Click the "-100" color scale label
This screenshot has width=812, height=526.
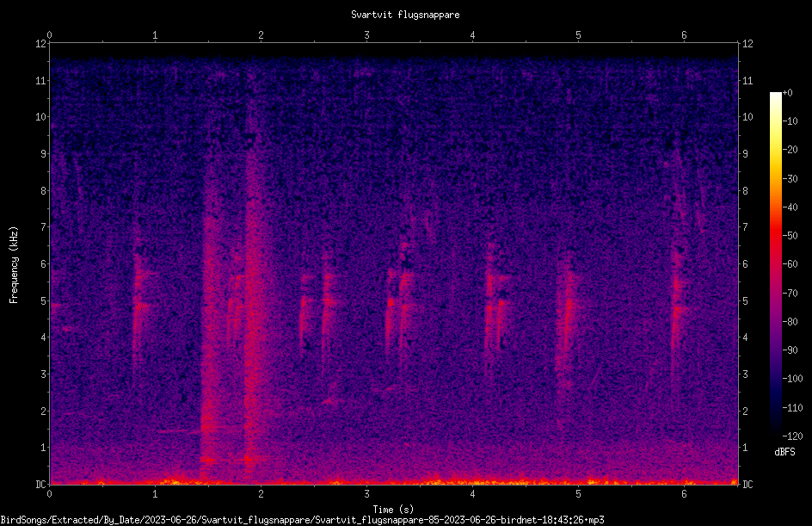click(x=792, y=379)
